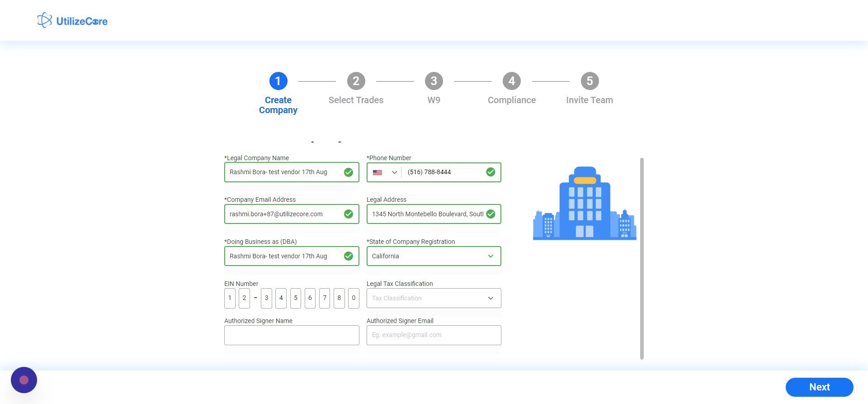Click the green checkmark in Doing Business as field

348,256
